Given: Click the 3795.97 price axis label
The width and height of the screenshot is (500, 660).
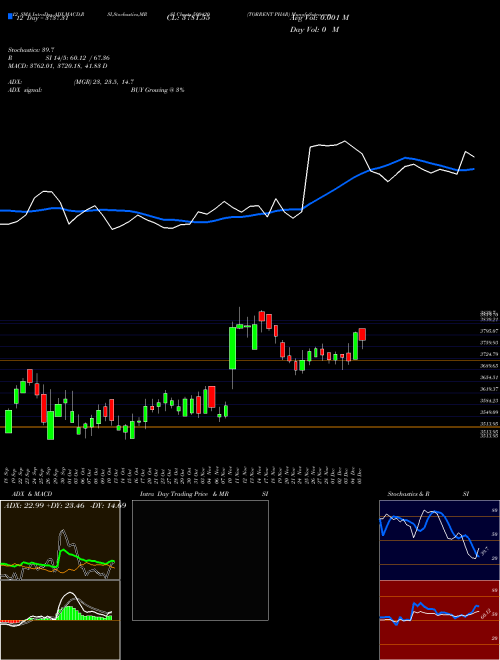Looking at the screenshot, I should click(x=489, y=331).
